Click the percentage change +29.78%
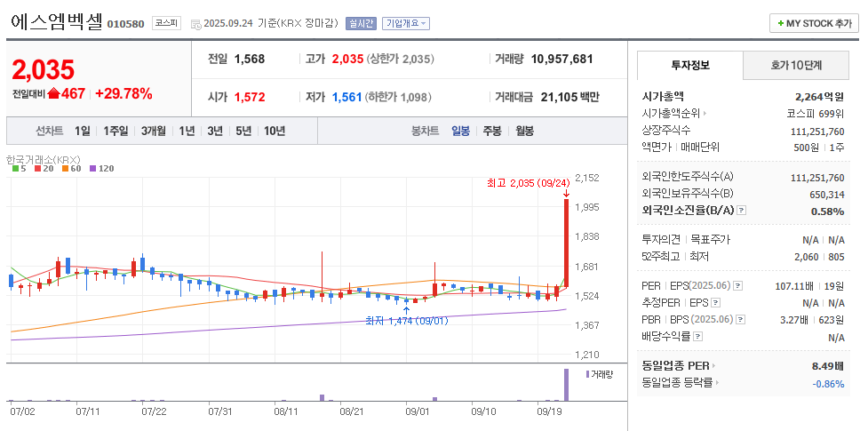This screenshot has width=868, height=431. click(x=123, y=94)
